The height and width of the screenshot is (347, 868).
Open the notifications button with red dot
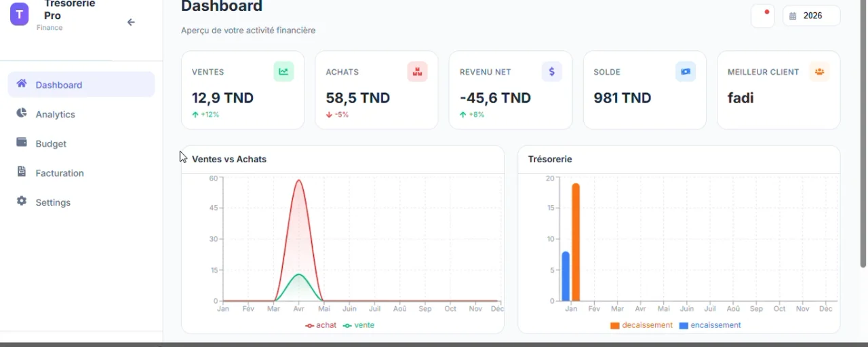(x=763, y=16)
